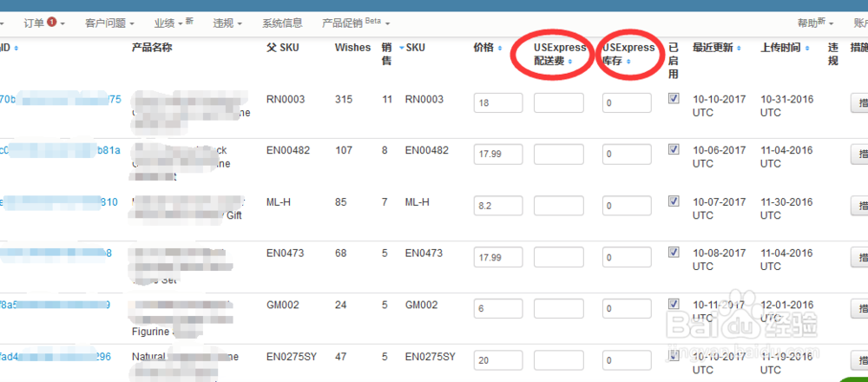
Task: Edit price field for SKU EN00482
Action: pyautogui.click(x=498, y=154)
